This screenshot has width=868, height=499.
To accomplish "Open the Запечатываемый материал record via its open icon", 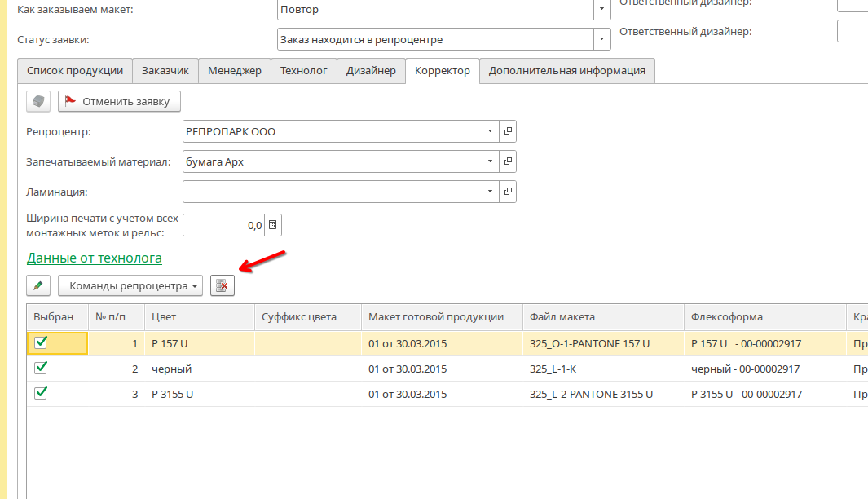I will point(507,161).
